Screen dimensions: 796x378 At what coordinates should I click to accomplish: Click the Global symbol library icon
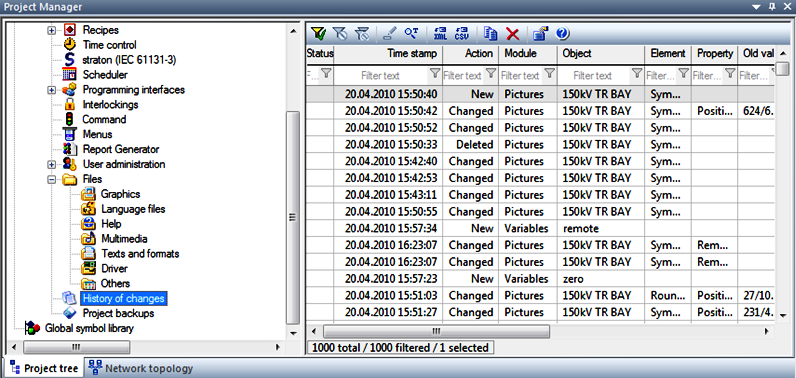(32, 328)
